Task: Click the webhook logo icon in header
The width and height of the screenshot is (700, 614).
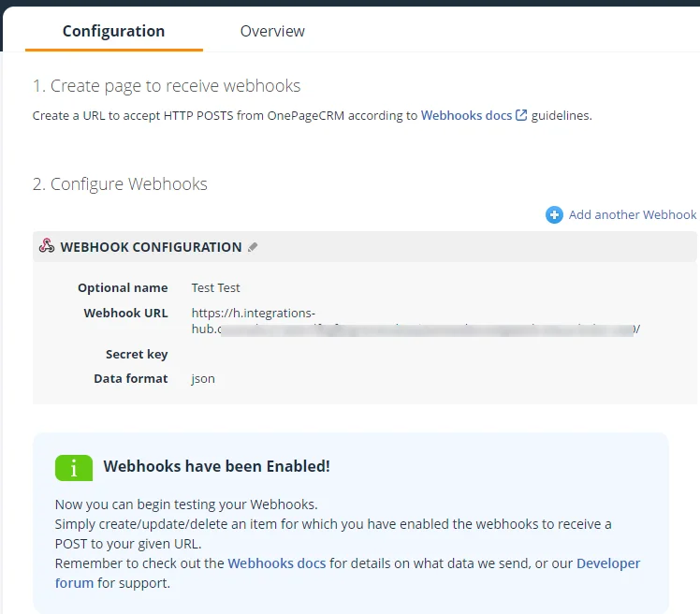Action: (47, 246)
